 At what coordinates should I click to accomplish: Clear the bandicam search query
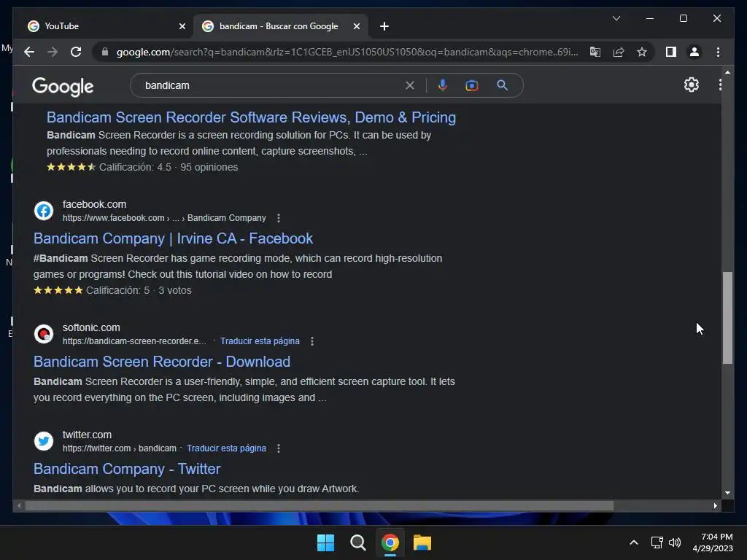pos(410,85)
